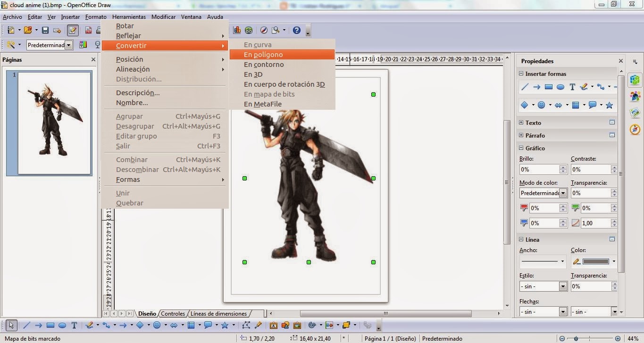Pick line Color swatch in Línea section
The image size is (644, 343).
coord(595,261)
